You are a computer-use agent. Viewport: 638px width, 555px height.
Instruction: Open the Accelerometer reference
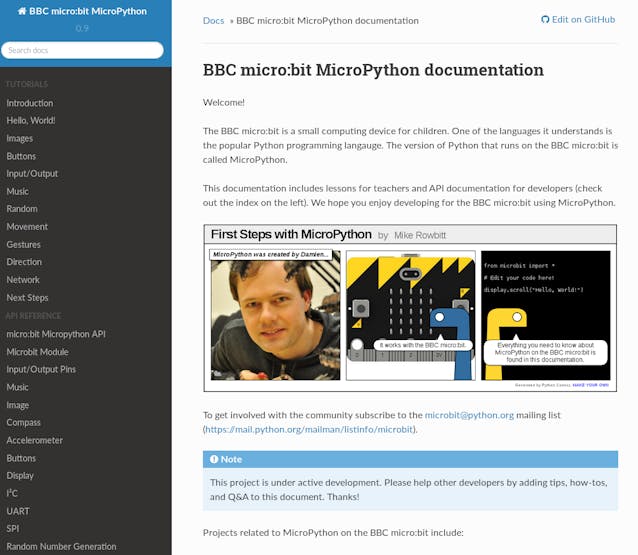click(x=35, y=440)
